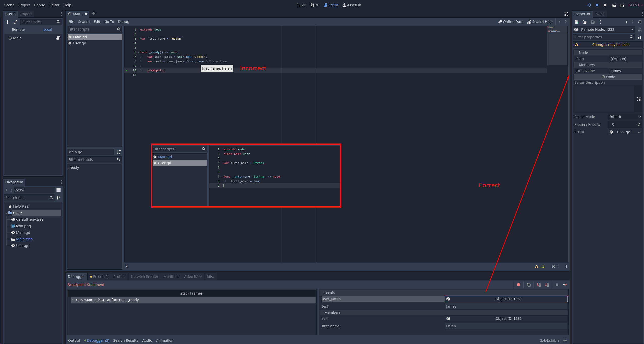Image resolution: width=644 pixels, height=344 pixels.
Task: Open the Debug menu in the script editor
Action: 123,22
